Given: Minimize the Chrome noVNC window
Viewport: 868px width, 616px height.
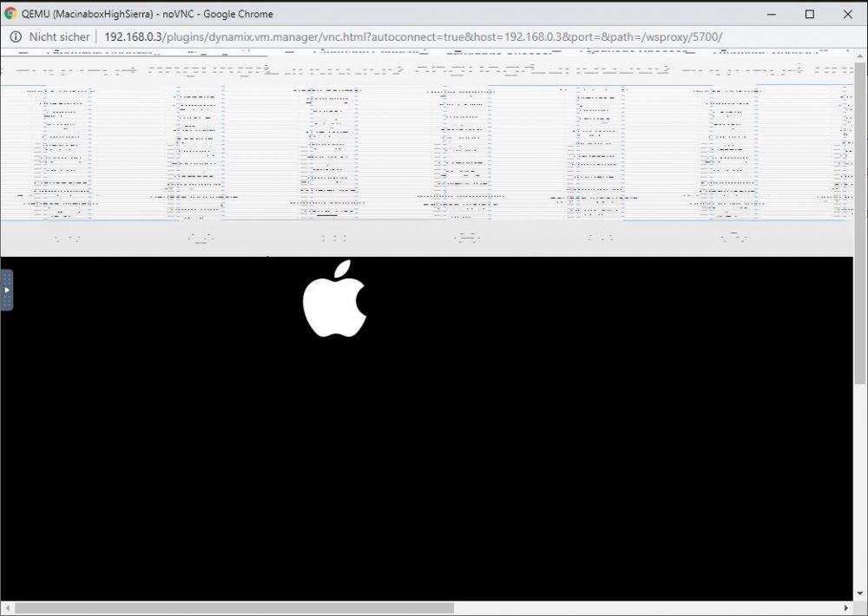Looking at the screenshot, I should (772, 15).
